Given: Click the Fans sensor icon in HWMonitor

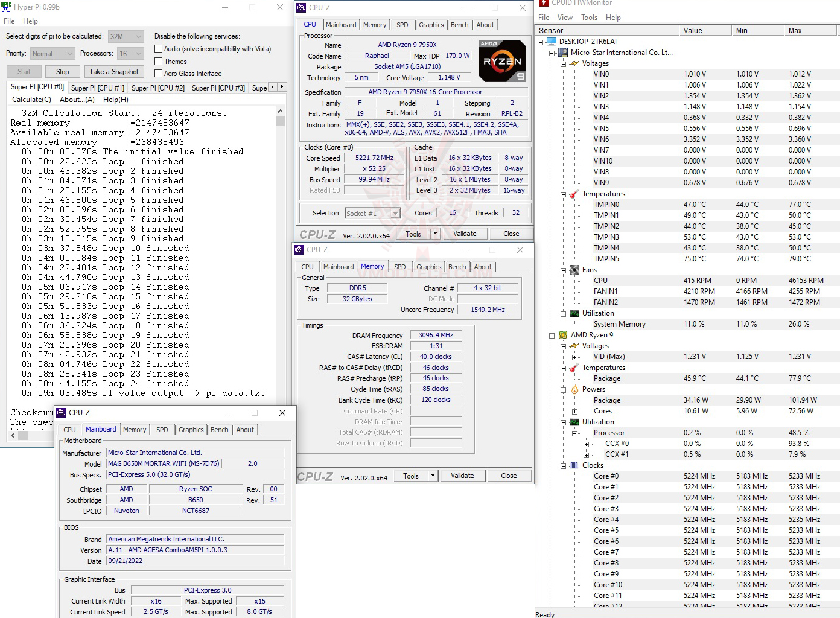Looking at the screenshot, I should coord(573,270).
